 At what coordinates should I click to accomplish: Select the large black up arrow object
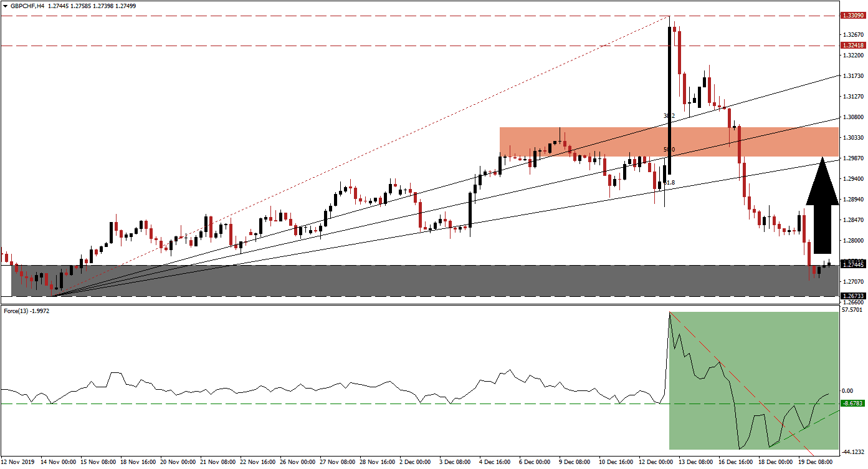pos(821,206)
